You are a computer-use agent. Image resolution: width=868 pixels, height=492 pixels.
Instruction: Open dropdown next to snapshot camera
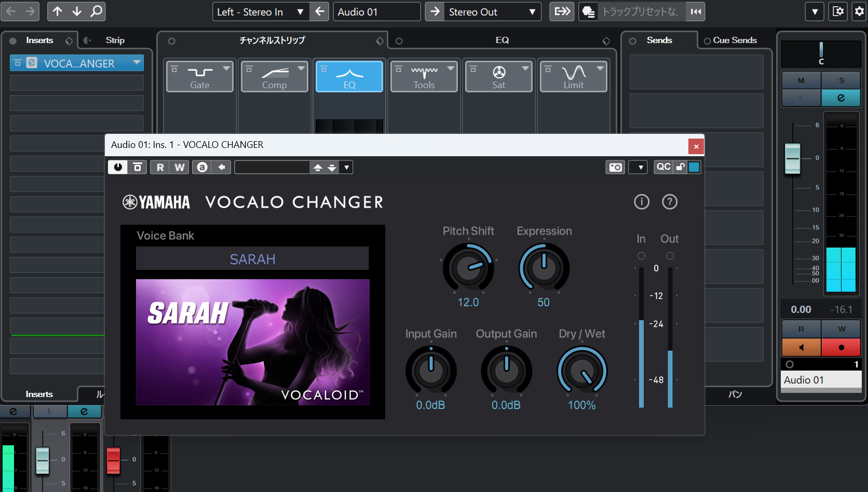coord(638,167)
